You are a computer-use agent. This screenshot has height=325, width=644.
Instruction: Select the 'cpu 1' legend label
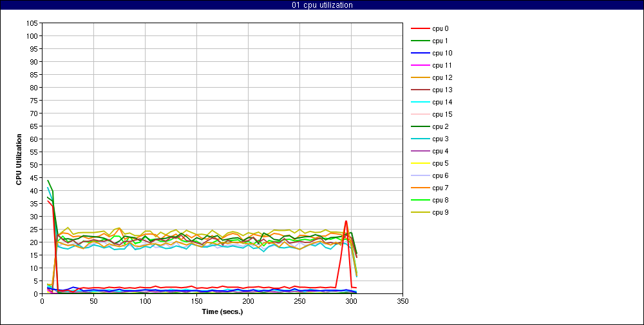[x=440, y=41]
